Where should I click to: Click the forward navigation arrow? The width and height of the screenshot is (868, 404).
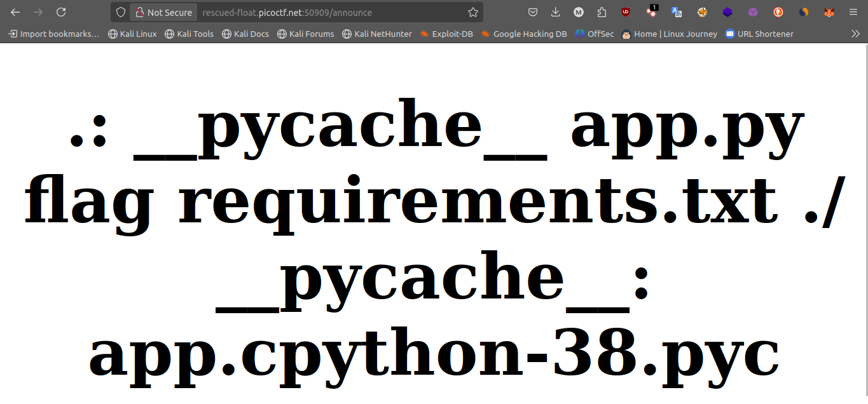(x=38, y=12)
